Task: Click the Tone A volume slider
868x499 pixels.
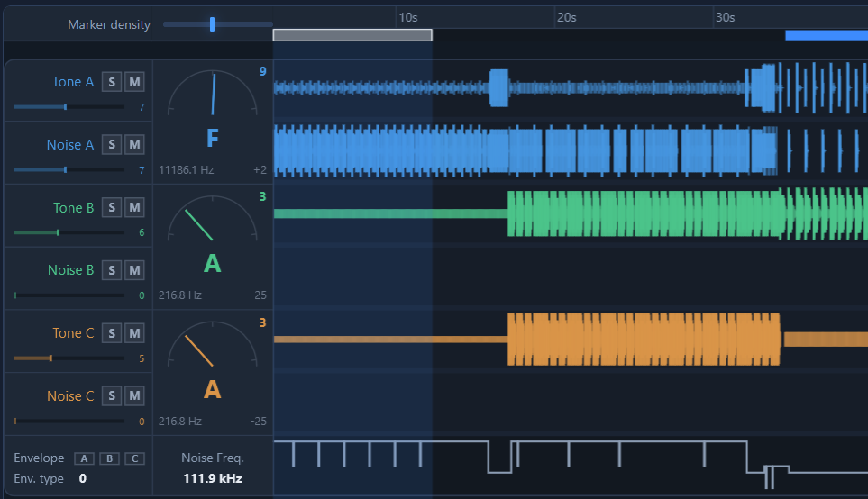Action: 69,107
